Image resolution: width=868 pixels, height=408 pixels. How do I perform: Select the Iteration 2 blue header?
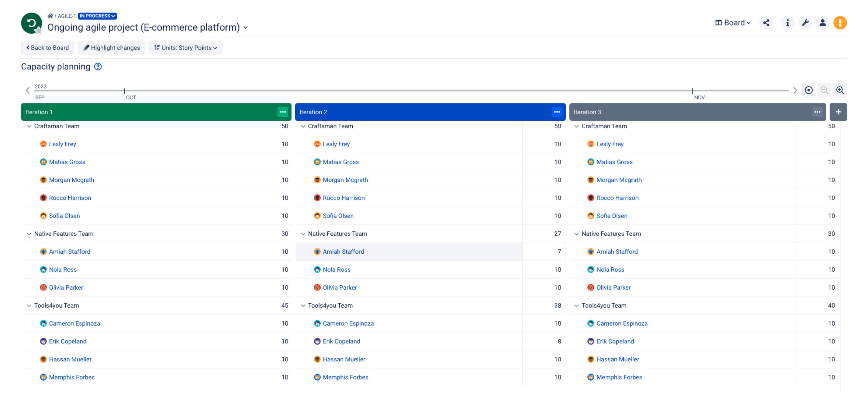430,112
